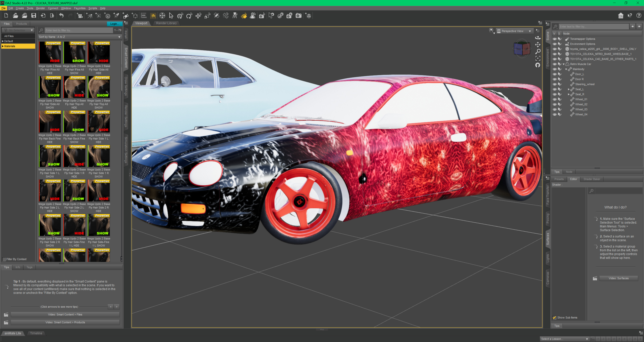Expand the Seat_L tree node
The height and width of the screenshot is (342, 644).
click(x=569, y=89)
